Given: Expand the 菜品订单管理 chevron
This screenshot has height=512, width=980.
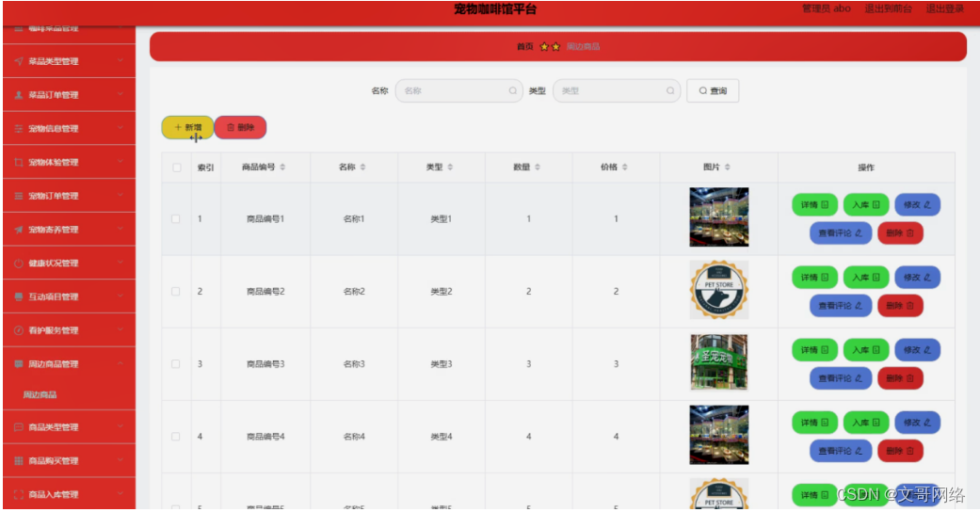Looking at the screenshot, I should 120,94.
